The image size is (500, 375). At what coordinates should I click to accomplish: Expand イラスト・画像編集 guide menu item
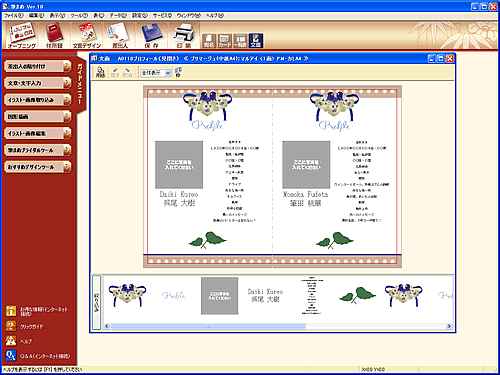[x=38, y=133]
